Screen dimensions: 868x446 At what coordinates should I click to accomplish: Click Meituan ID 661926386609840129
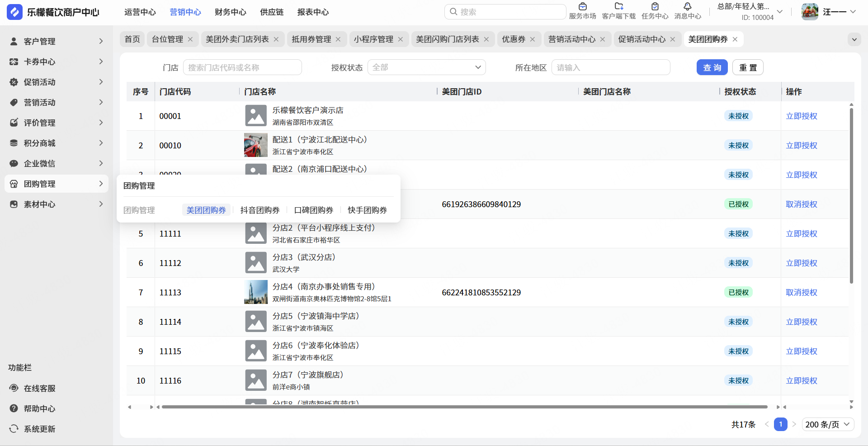[481, 204]
